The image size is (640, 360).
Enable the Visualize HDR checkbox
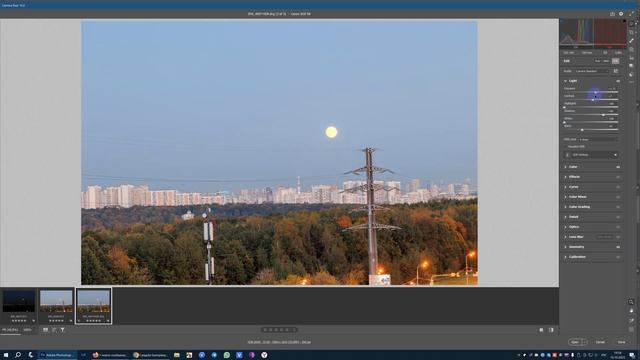point(565,147)
